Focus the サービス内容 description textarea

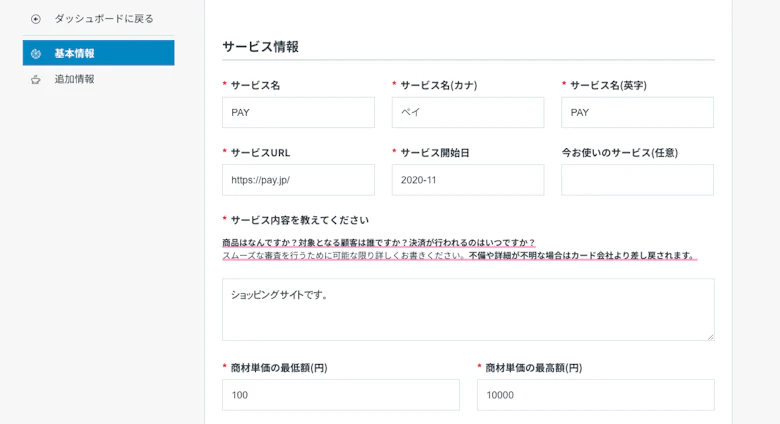(x=468, y=309)
